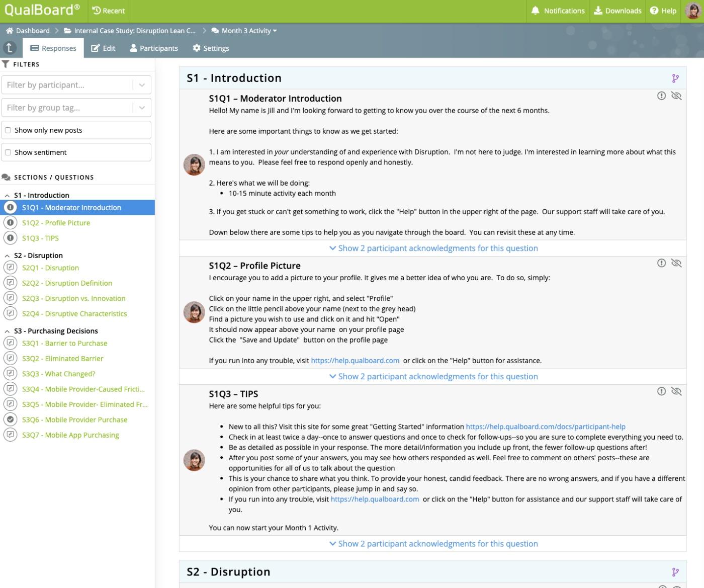The width and height of the screenshot is (704, 588).
Task: Click the exclamation info icon on S1Q1
Action: click(662, 96)
